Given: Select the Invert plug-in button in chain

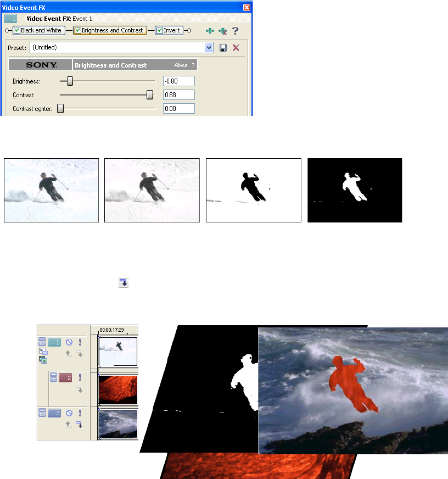Looking at the screenshot, I should tap(169, 31).
